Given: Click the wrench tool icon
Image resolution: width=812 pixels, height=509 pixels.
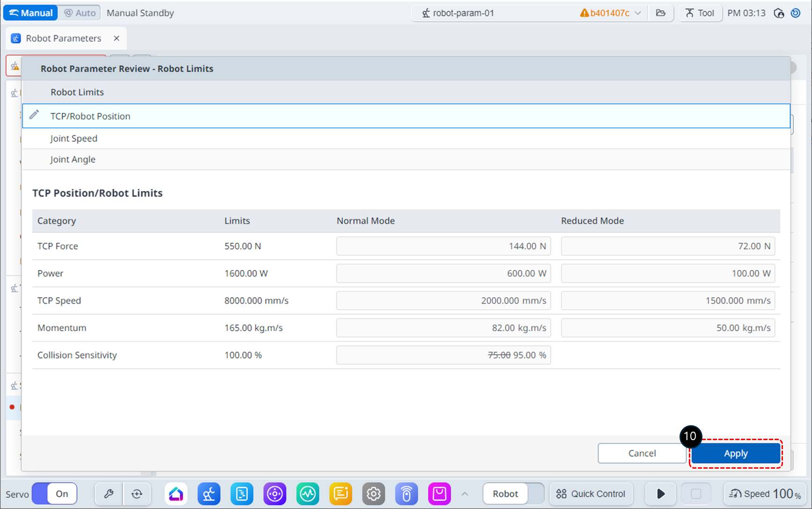Looking at the screenshot, I should pyautogui.click(x=109, y=494).
